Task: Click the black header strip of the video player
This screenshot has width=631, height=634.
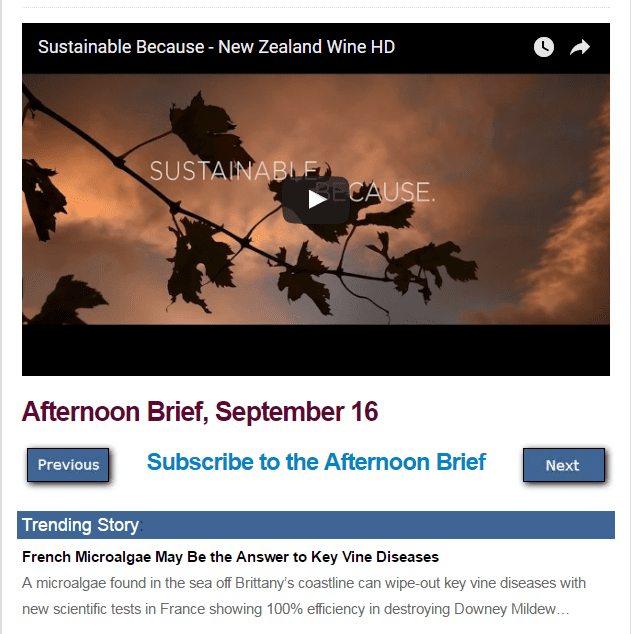Action: [316, 48]
